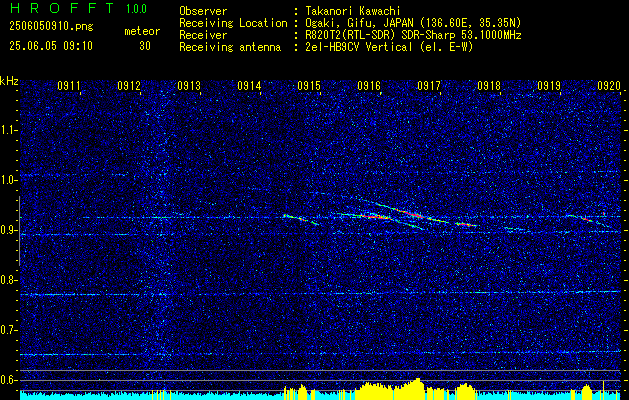The height and width of the screenshot is (400, 629).
Task: Click the 0.6 kHz axis label
Action: click(x=8, y=380)
